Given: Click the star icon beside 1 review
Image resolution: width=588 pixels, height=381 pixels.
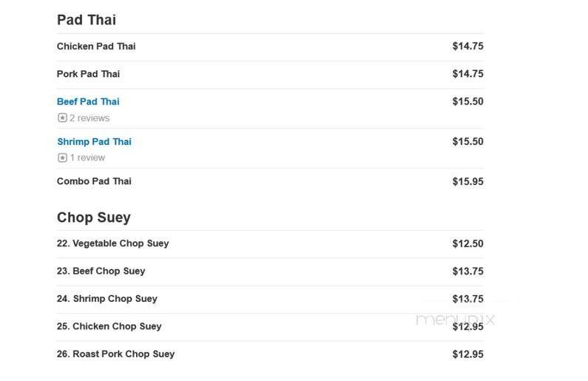Looking at the screenshot, I should pyautogui.click(x=62, y=158).
